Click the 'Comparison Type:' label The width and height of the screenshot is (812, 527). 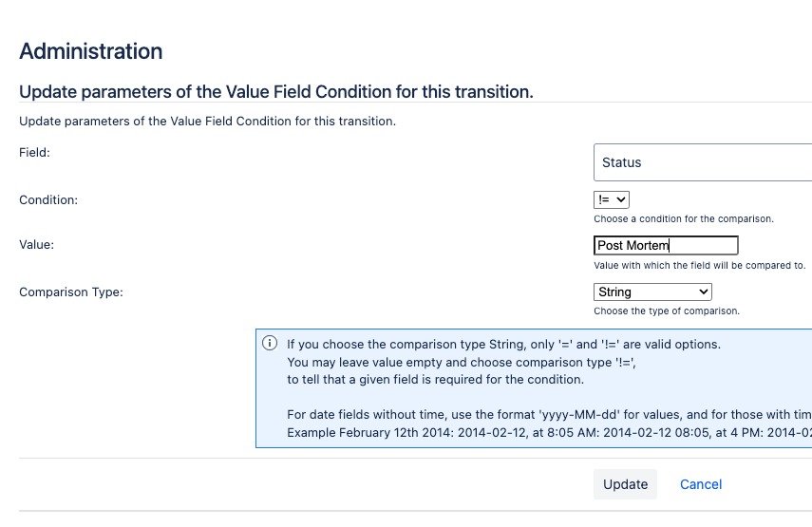click(x=71, y=292)
